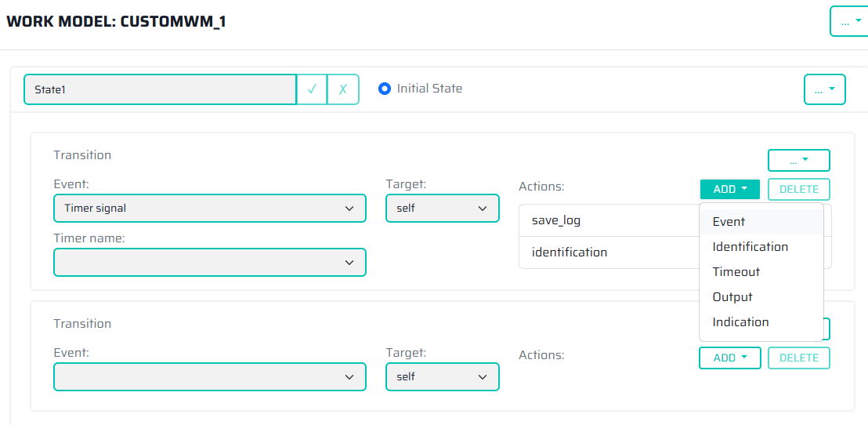The height and width of the screenshot is (425, 868).
Task: Choose Indication from the Add menu
Action: [x=740, y=322]
